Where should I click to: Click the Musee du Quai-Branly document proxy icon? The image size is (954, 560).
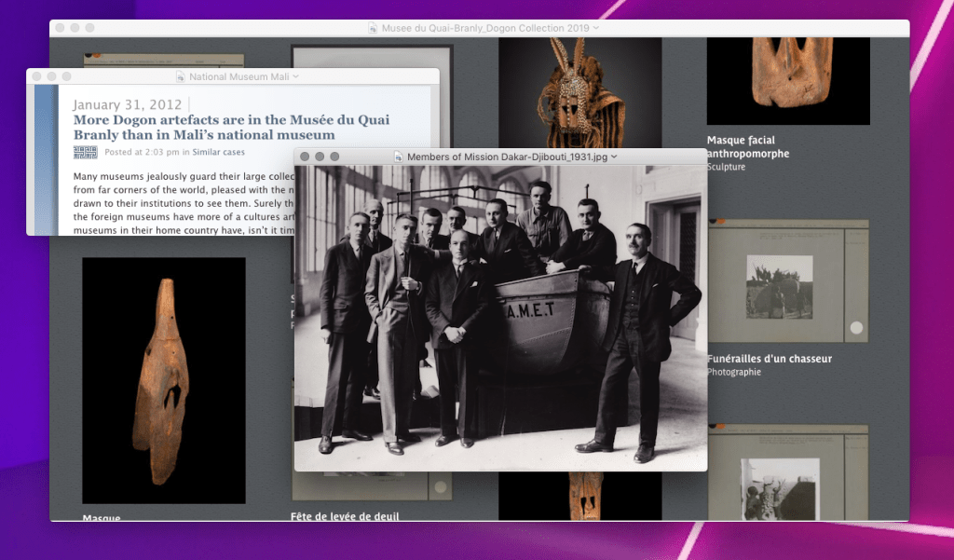(373, 28)
